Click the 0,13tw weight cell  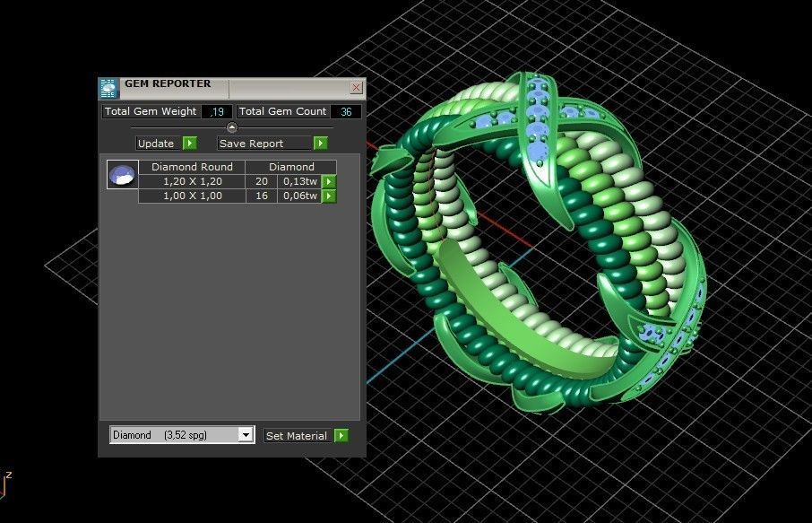[x=300, y=181]
